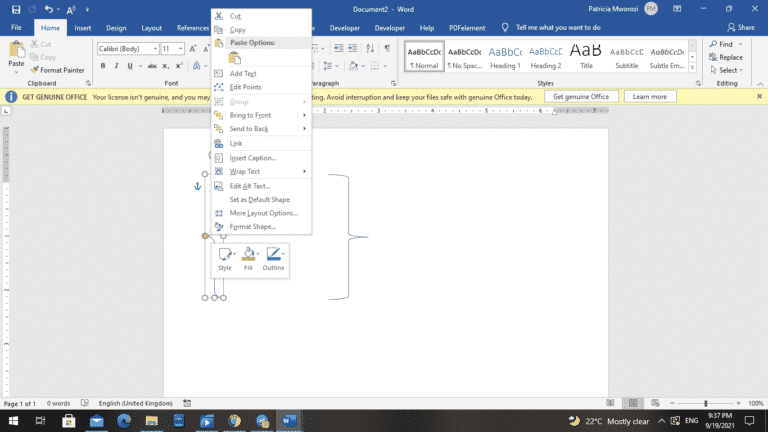Sort the selected text
The image size is (768, 432).
(370, 48)
